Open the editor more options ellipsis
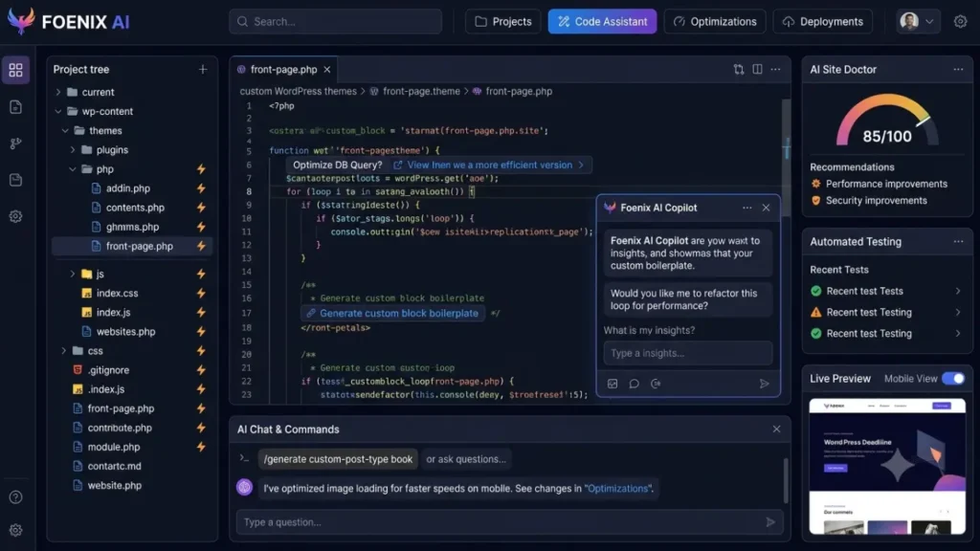980x551 pixels. [775, 69]
